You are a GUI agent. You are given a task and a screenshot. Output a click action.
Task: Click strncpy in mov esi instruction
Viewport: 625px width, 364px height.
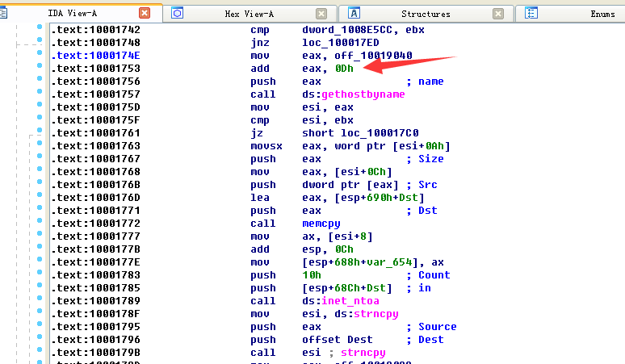point(376,314)
